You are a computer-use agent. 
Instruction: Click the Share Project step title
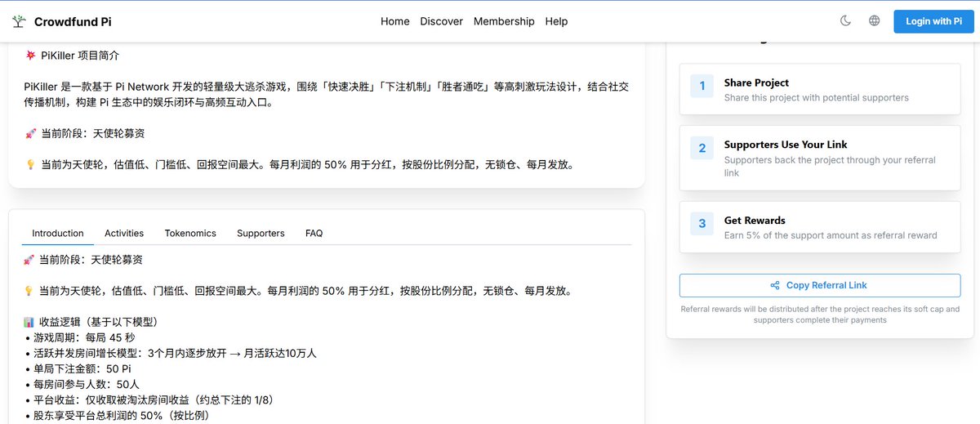point(756,83)
